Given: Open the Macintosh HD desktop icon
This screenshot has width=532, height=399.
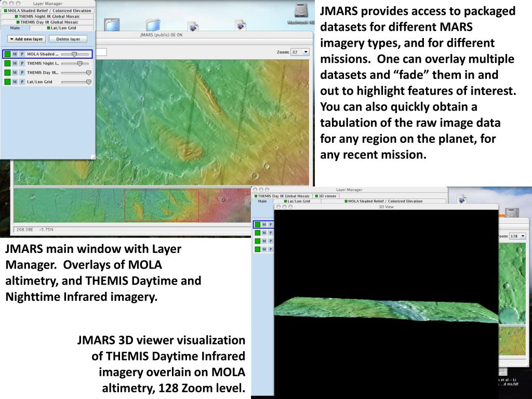Looking at the screenshot, I should [x=301, y=14].
